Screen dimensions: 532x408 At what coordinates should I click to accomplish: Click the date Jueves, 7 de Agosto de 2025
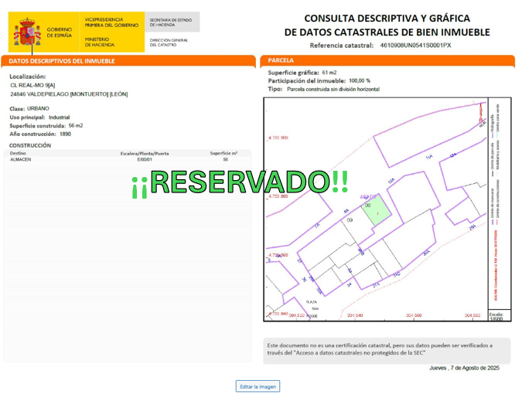[464, 368]
